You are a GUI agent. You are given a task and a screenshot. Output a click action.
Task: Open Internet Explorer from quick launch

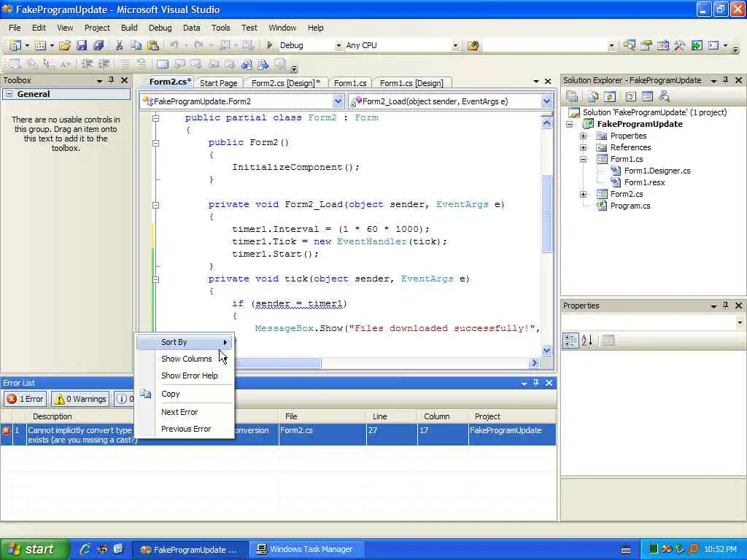click(85, 549)
